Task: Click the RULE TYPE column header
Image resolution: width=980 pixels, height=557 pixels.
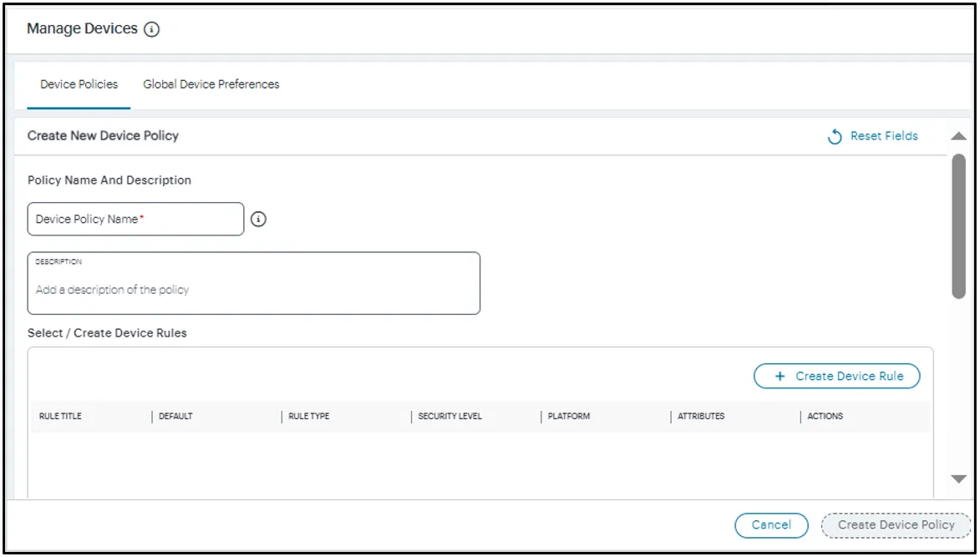Action: point(309,417)
